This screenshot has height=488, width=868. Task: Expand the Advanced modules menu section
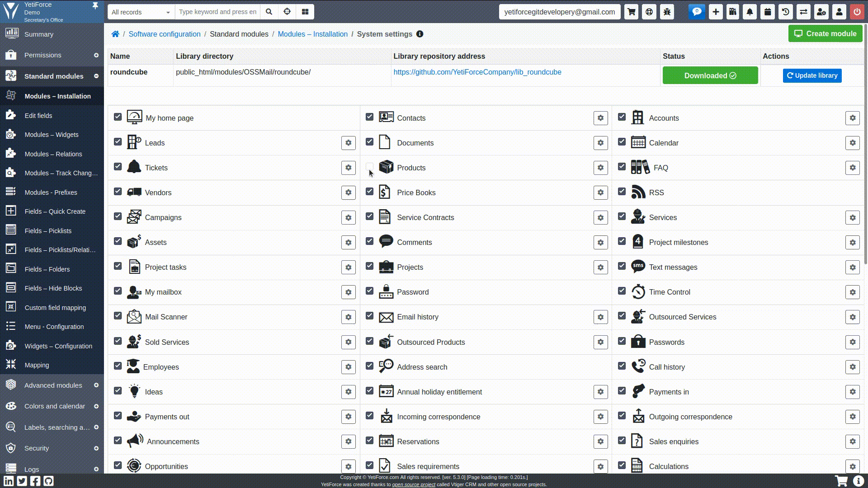coord(53,385)
